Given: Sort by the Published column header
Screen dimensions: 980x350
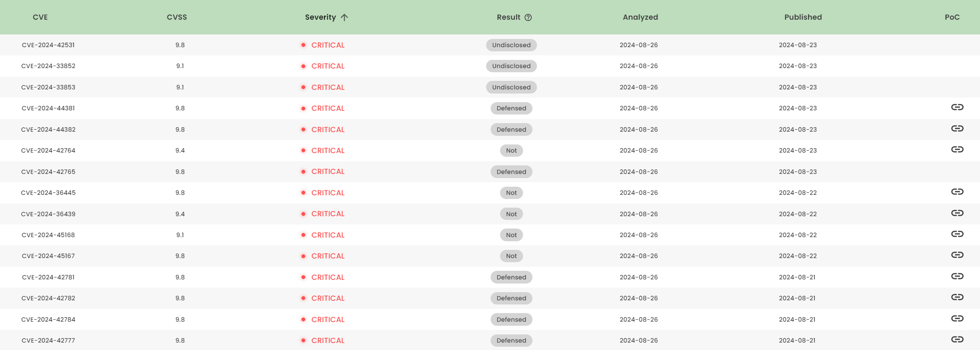Looking at the screenshot, I should (x=803, y=17).
